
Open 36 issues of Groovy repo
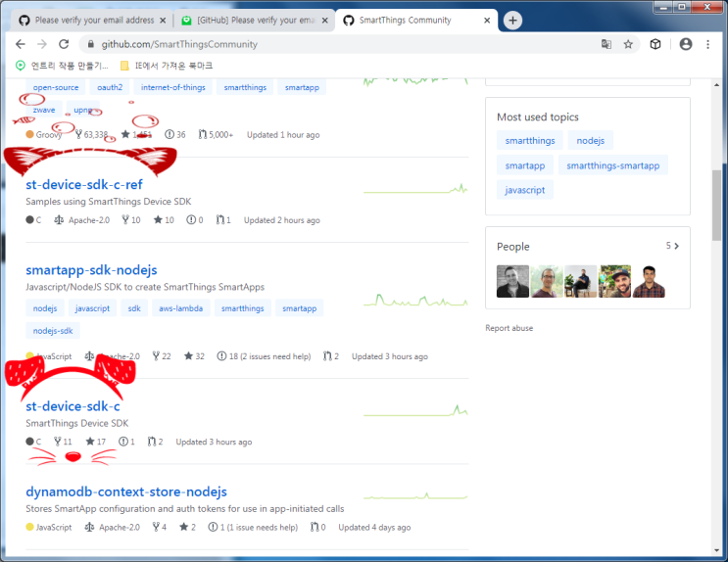[x=175, y=134]
